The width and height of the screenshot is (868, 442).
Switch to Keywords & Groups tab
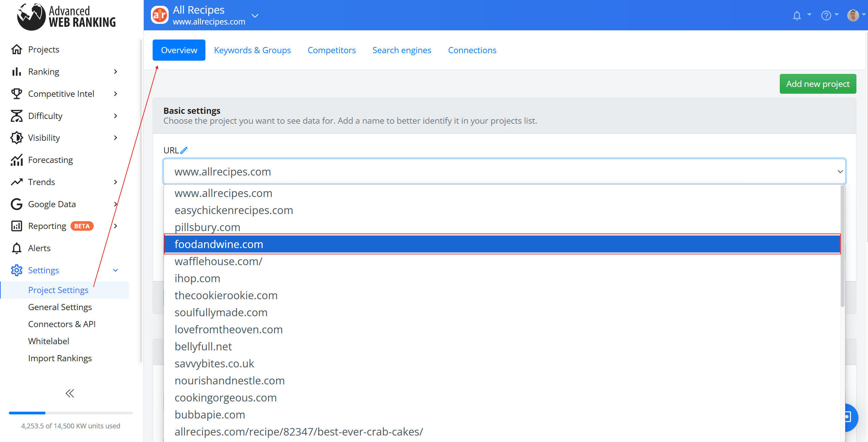click(x=252, y=50)
